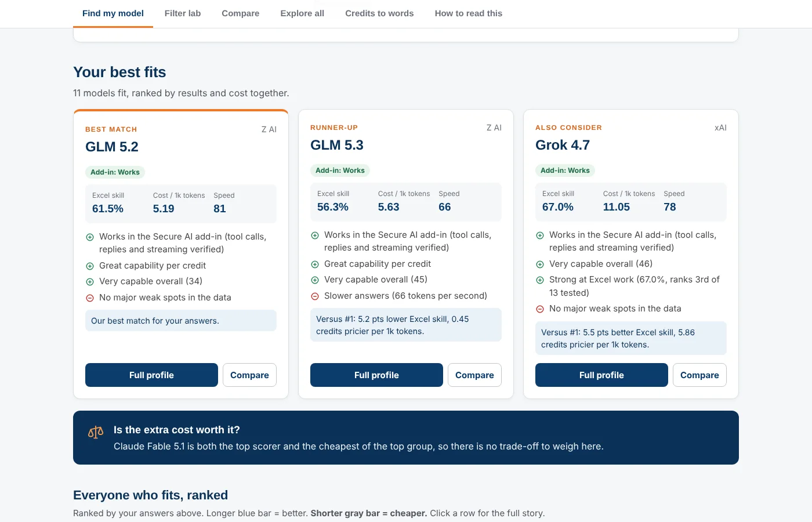Screen dimensions: 812x522
Task: Click Compare button on Grok 4.7 card
Action: point(699,375)
